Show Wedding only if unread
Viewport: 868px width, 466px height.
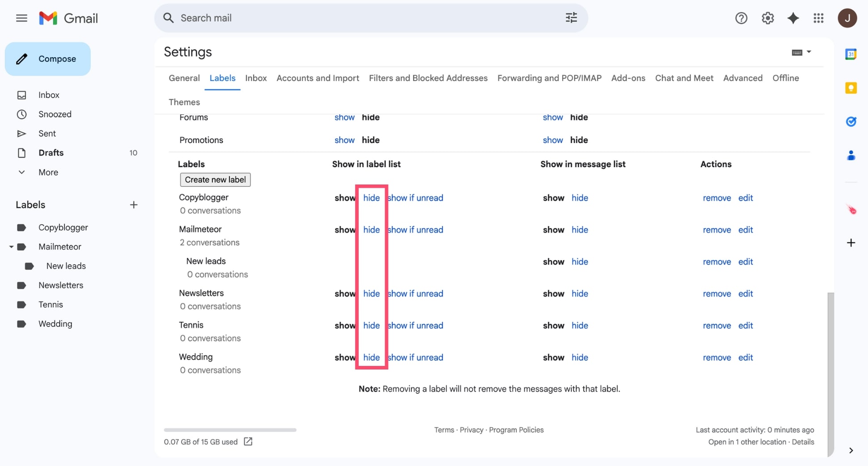pos(415,357)
